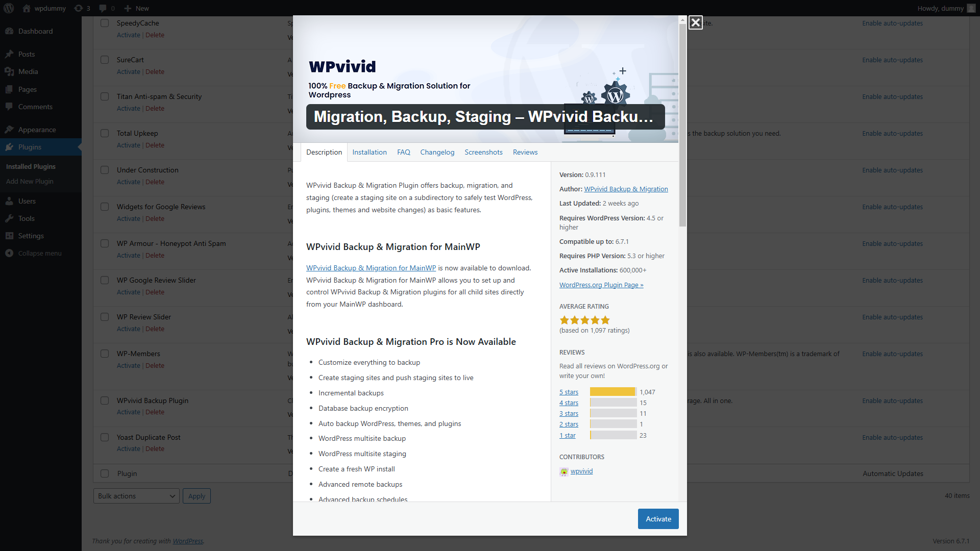This screenshot has height=551, width=980.
Task: Check the Titan Anti-spam & Security checkbox
Action: tap(105, 96)
